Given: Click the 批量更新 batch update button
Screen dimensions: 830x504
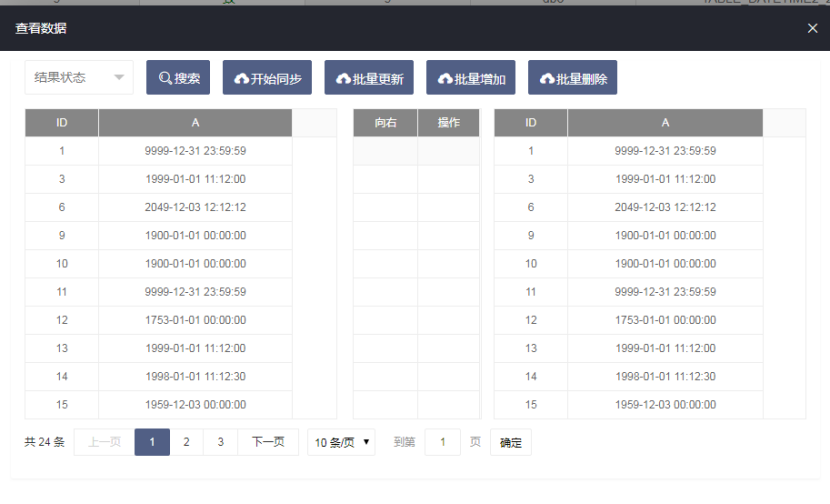Looking at the screenshot, I should 370,79.
